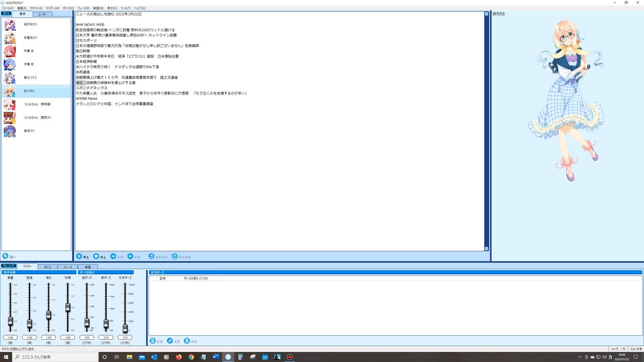Jump to end with 末尾 button

click(x=134, y=257)
